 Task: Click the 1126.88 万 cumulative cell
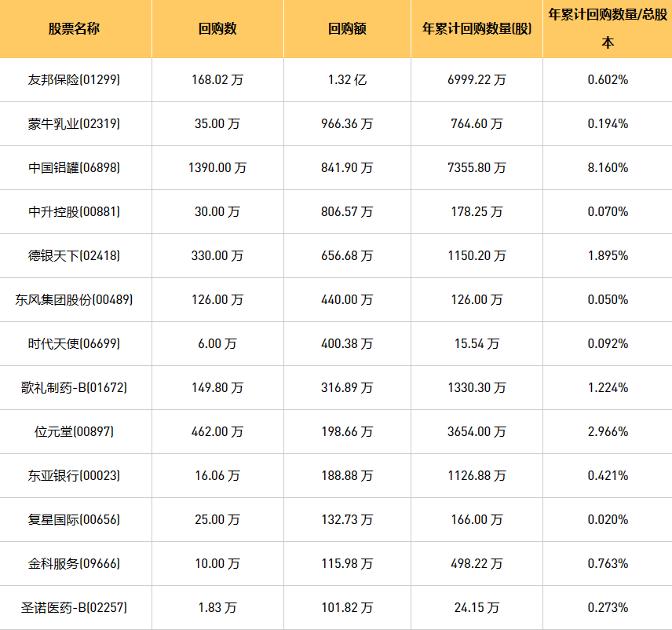coord(477,476)
